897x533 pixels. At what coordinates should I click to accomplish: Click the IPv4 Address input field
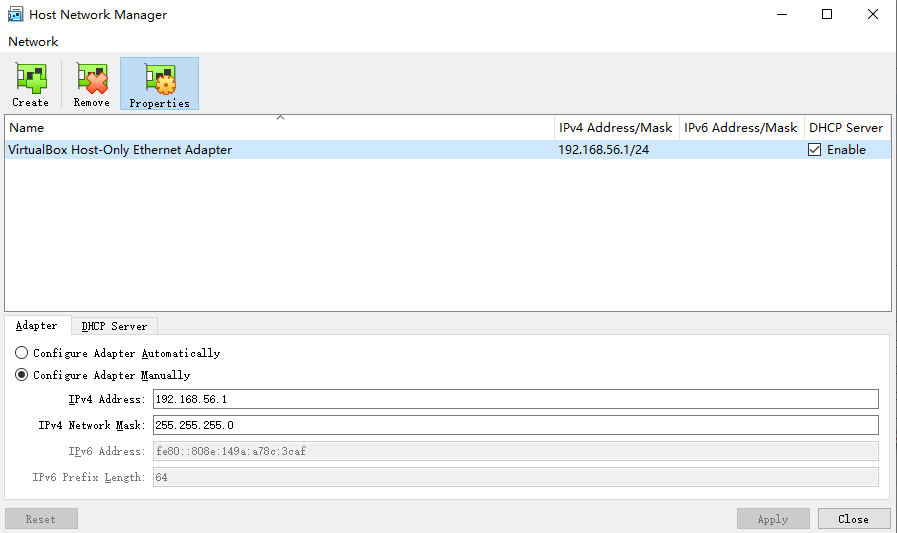click(515, 399)
